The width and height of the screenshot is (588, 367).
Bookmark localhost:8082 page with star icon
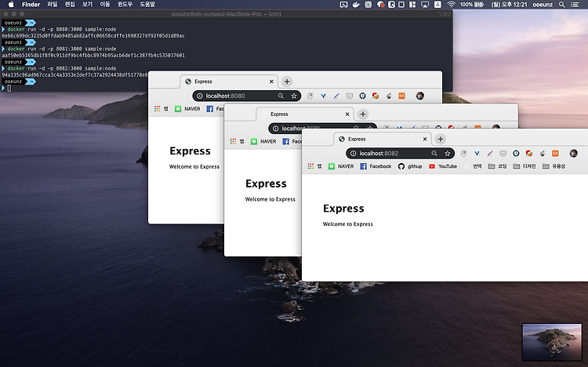coord(448,153)
